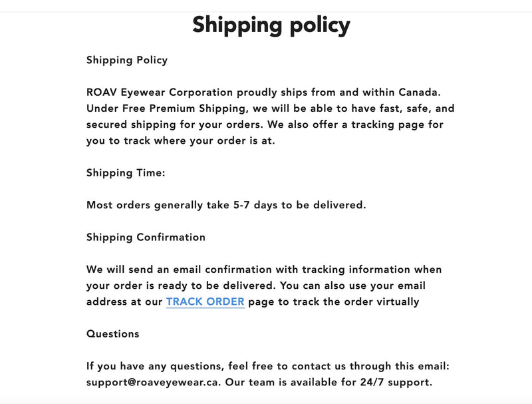Click the "Shipping Confirmation" heading
Viewport: 532px width, 404px height.
pyautogui.click(x=146, y=237)
